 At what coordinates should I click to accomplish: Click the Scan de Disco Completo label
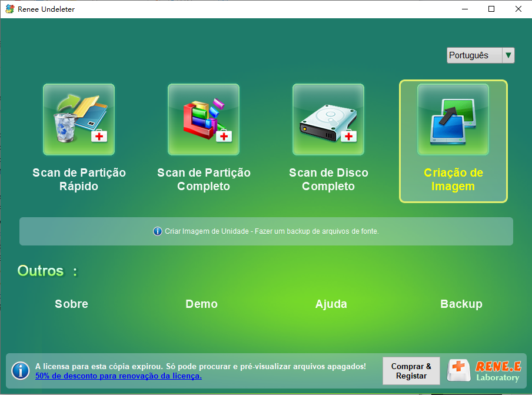tap(328, 180)
